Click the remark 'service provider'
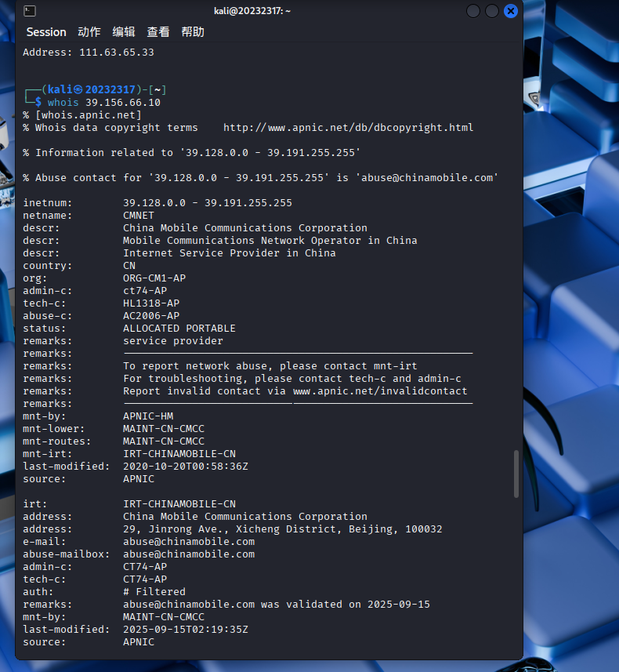The image size is (619, 672). (x=173, y=341)
